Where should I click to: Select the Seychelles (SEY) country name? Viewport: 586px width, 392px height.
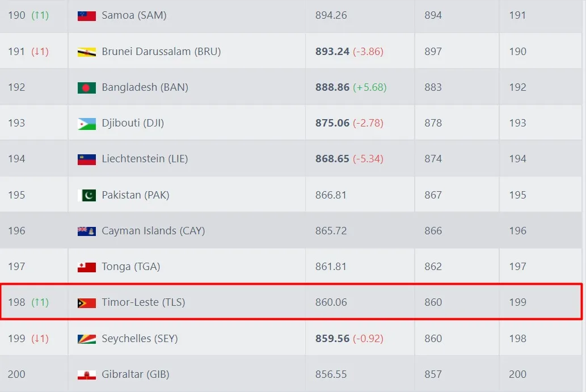pyautogui.click(x=140, y=339)
